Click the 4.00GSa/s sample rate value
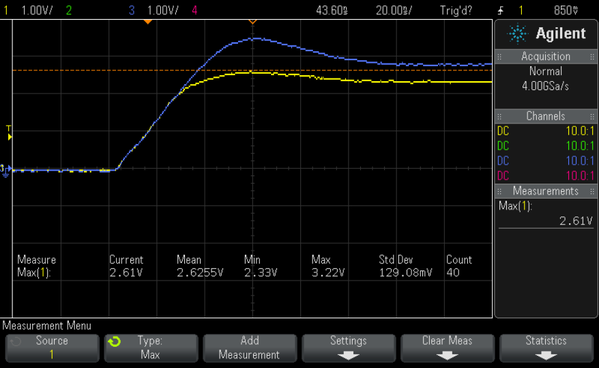 [546, 86]
